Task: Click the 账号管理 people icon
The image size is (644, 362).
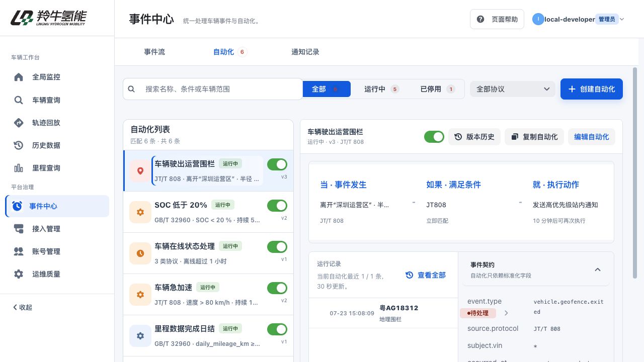Action: [x=19, y=251]
